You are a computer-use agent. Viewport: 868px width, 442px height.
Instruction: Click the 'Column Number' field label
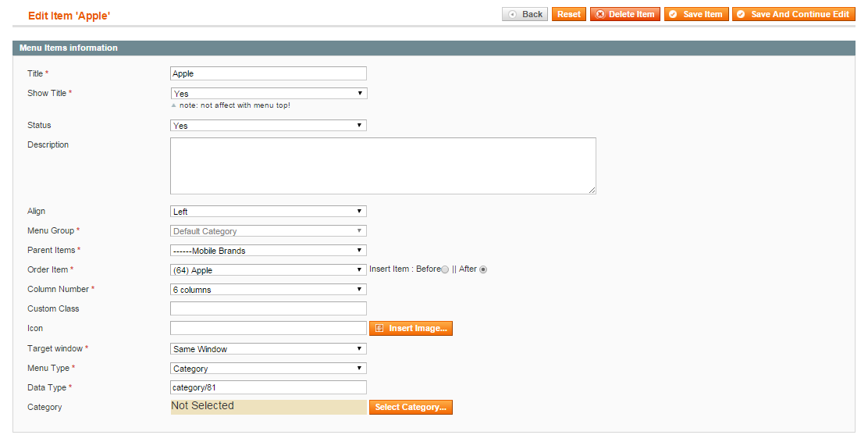click(58, 289)
